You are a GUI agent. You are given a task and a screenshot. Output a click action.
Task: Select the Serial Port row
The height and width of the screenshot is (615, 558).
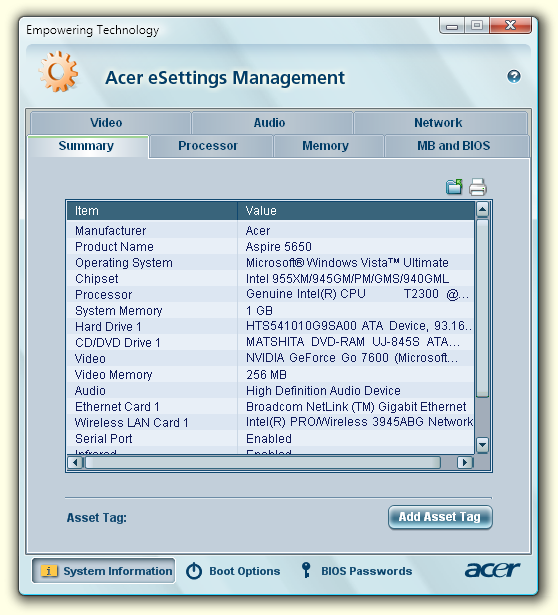tap(271, 439)
